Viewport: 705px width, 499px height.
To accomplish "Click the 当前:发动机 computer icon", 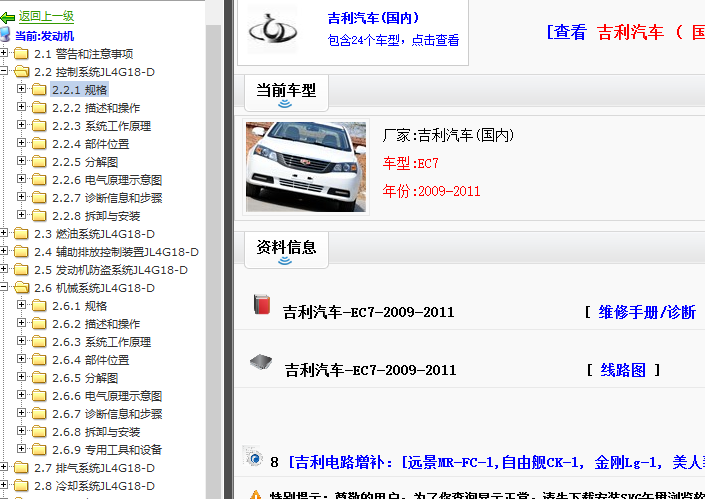I will [4, 35].
